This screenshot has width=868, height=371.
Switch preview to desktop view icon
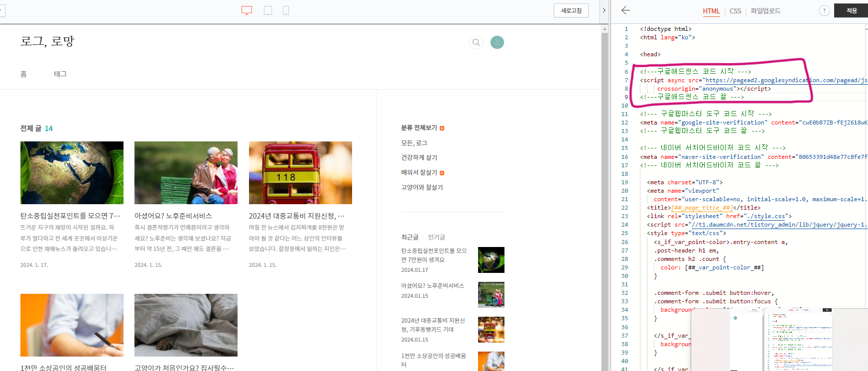coord(247,10)
